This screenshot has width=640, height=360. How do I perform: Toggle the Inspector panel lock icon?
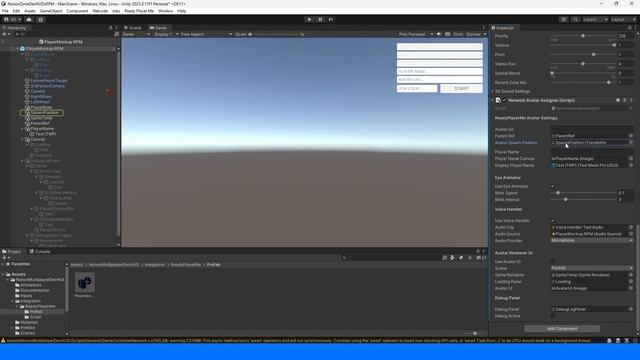pyautogui.click(x=629, y=28)
